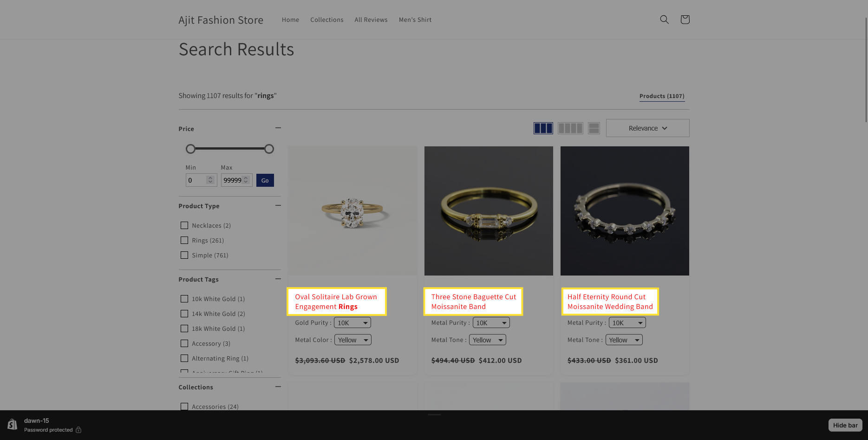Open the All Reviews menu item

(371, 20)
